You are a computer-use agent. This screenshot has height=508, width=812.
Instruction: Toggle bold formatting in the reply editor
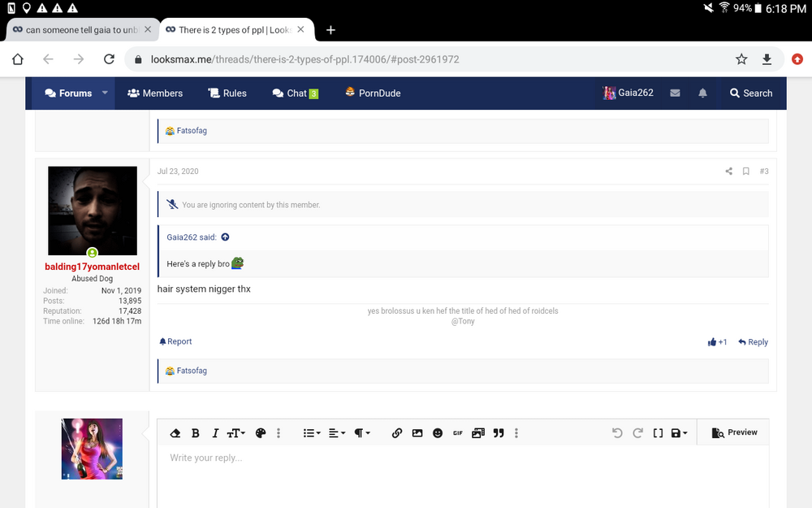(195, 433)
